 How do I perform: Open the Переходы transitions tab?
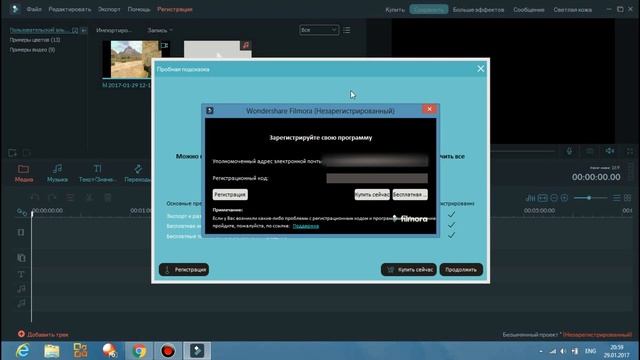[x=138, y=173]
